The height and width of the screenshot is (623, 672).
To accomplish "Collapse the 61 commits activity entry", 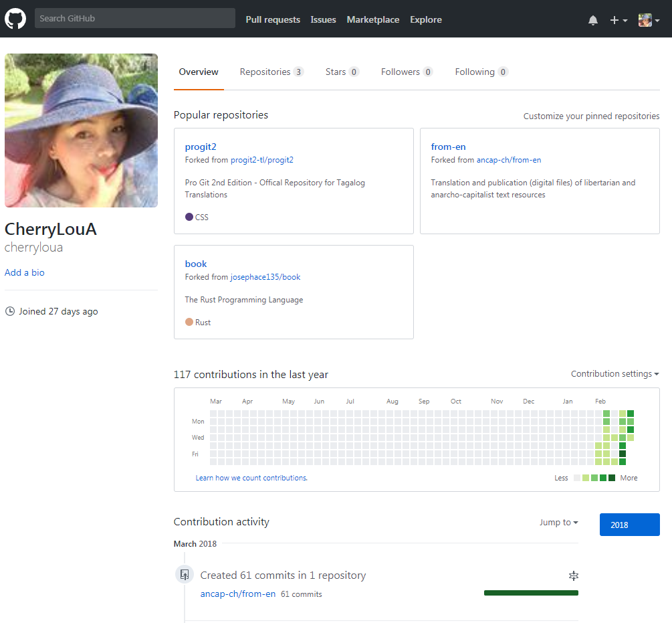I will [x=574, y=575].
